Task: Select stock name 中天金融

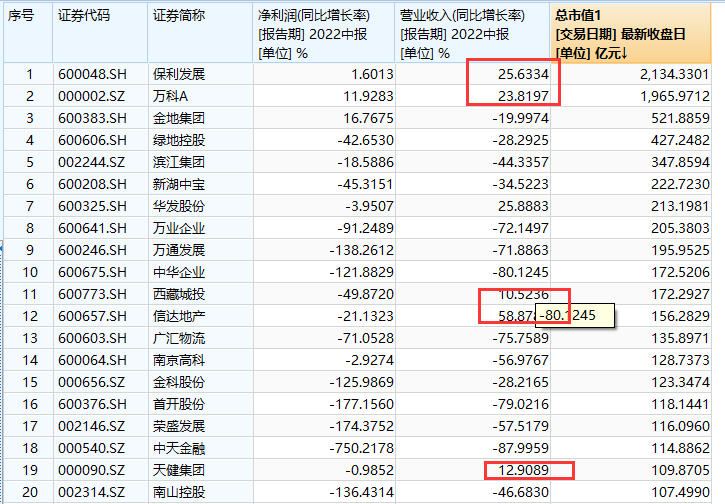Action: [179, 448]
